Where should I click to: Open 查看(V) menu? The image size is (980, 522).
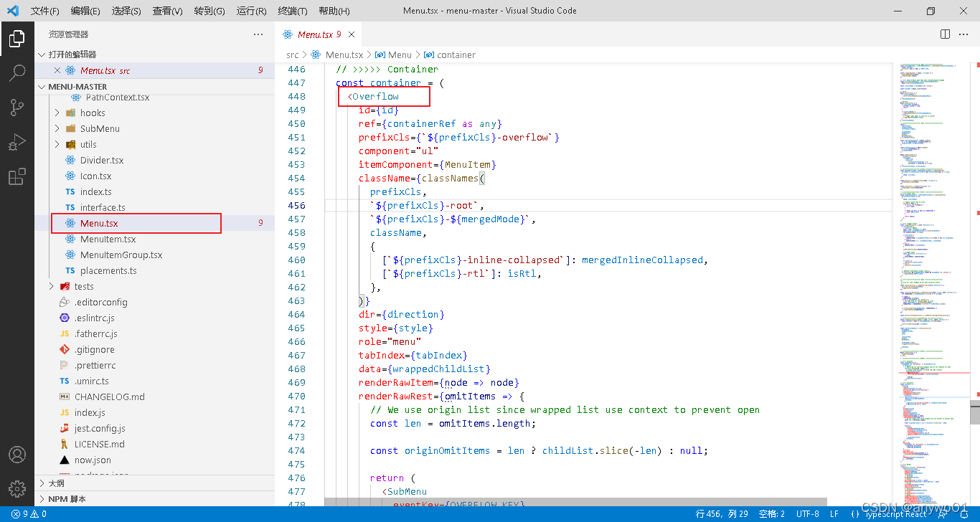click(168, 11)
